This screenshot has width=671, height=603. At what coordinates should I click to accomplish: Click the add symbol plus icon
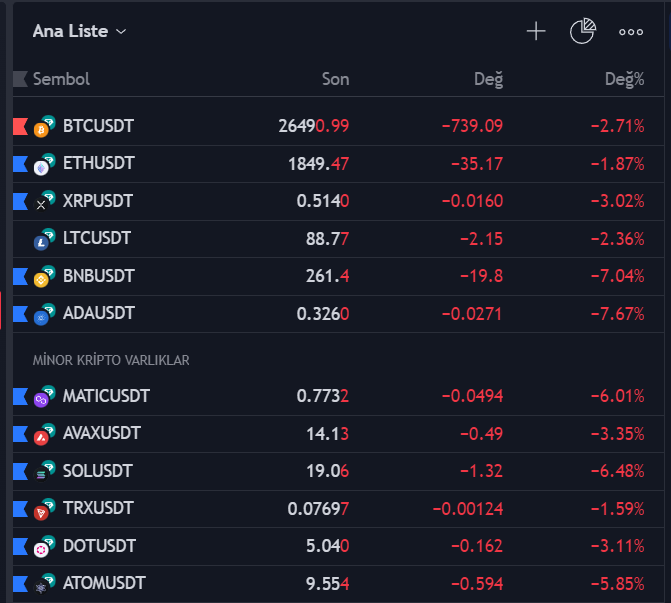pyautogui.click(x=536, y=31)
